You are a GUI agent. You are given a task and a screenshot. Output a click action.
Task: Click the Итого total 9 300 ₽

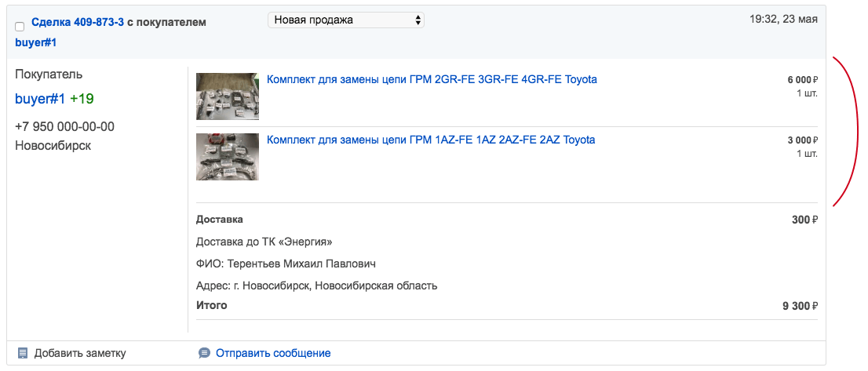801,306
